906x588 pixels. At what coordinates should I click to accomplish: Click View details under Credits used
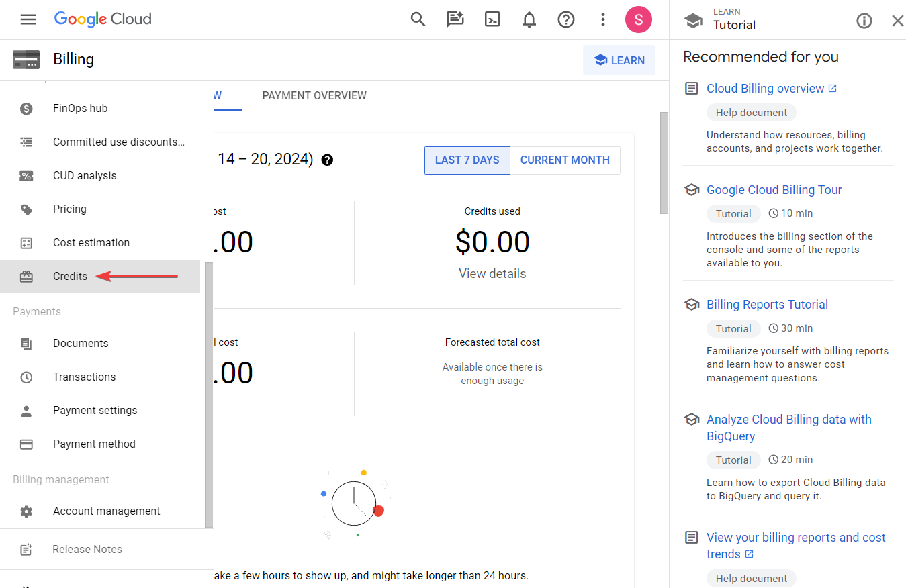click(492, 273)
